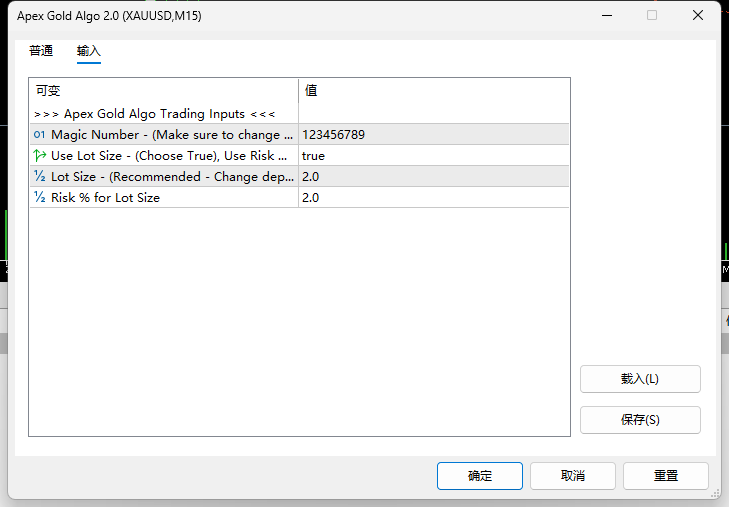Screen dimensions: 729x507
Task: Click the integer icon beside Magic Number
Action: click(x=40, y=135)
